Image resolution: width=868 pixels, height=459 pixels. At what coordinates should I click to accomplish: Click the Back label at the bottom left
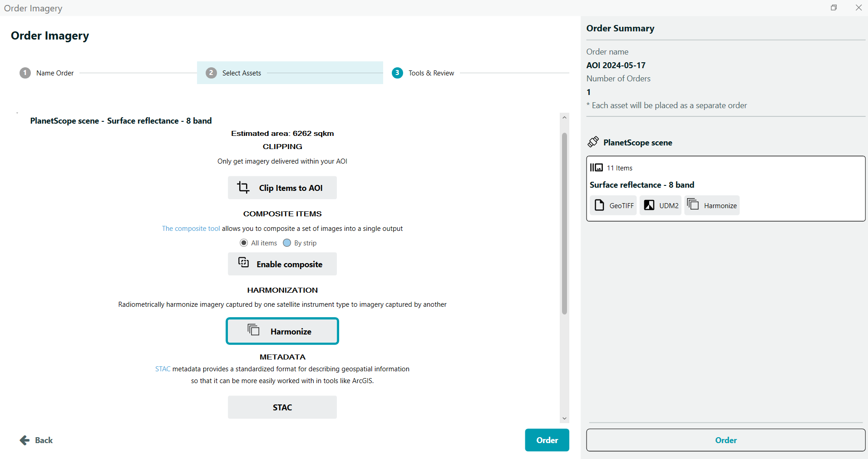point(44,440)
